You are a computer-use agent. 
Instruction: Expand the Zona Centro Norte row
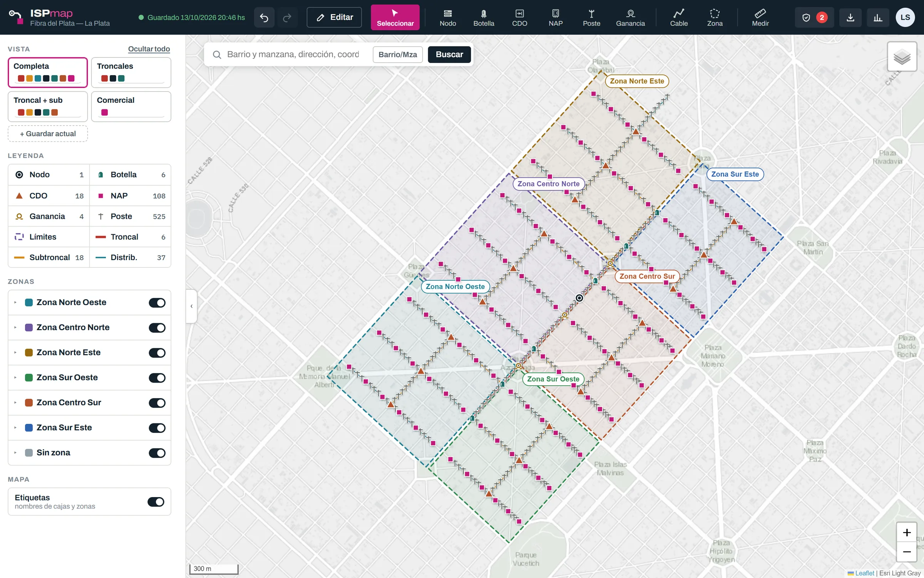pos(15,328)
